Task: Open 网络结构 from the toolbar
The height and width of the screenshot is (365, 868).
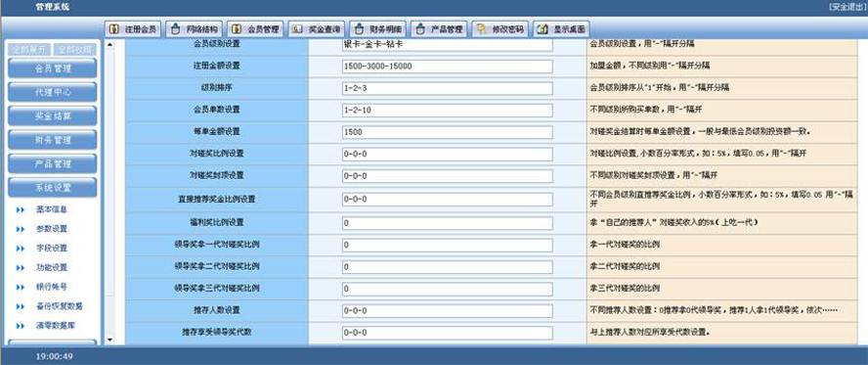Action: click(194, 28)
